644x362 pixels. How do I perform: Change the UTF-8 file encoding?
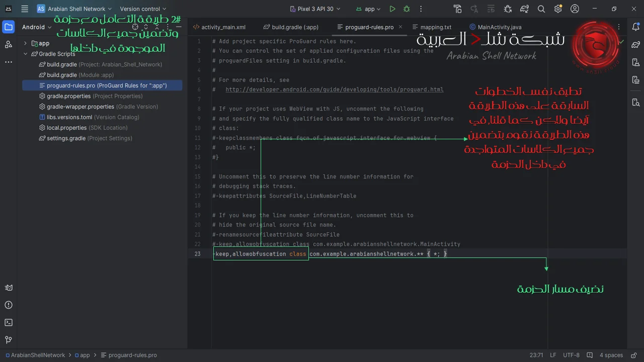[571, 355]
